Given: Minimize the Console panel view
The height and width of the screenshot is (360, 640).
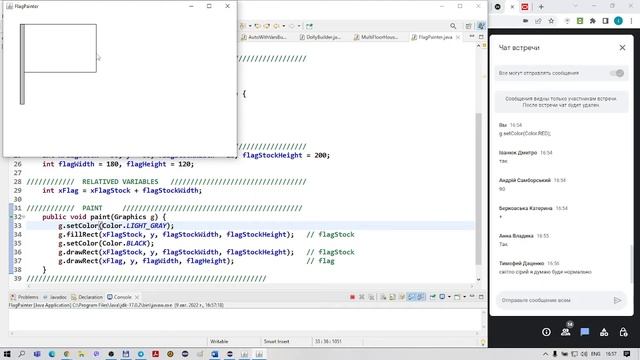Looking at the screenshot, I should tap(472, 297).
